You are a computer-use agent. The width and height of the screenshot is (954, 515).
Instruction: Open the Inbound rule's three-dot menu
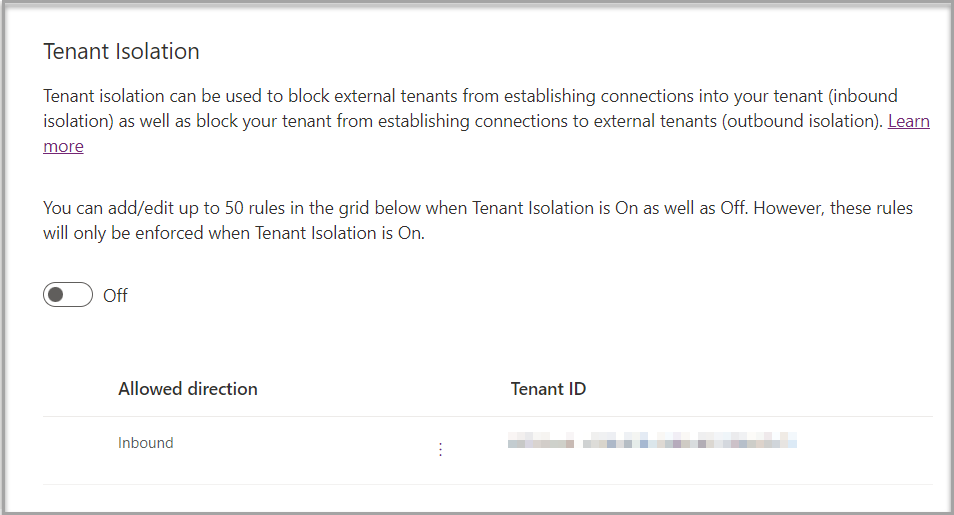440,450
